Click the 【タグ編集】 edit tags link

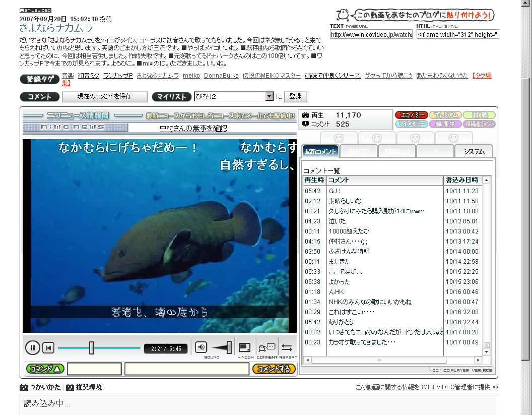click(482, 76)
